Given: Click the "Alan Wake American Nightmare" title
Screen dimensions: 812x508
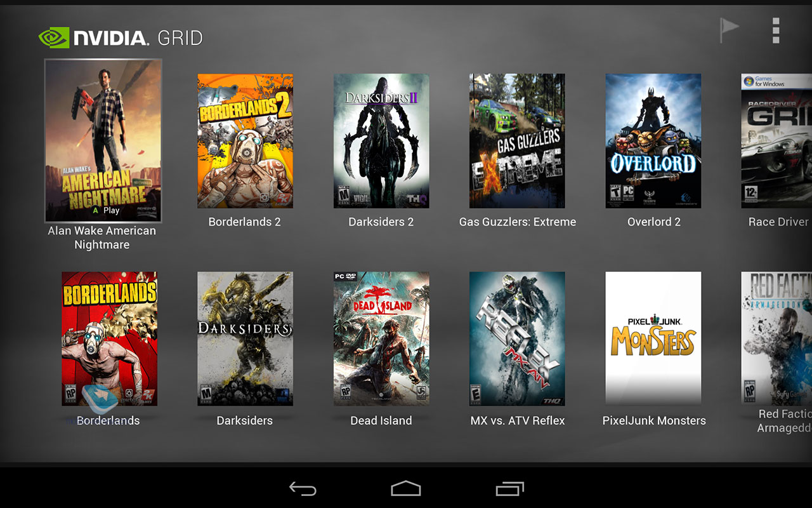Looking at the screenshot, I should coord(102,237).
